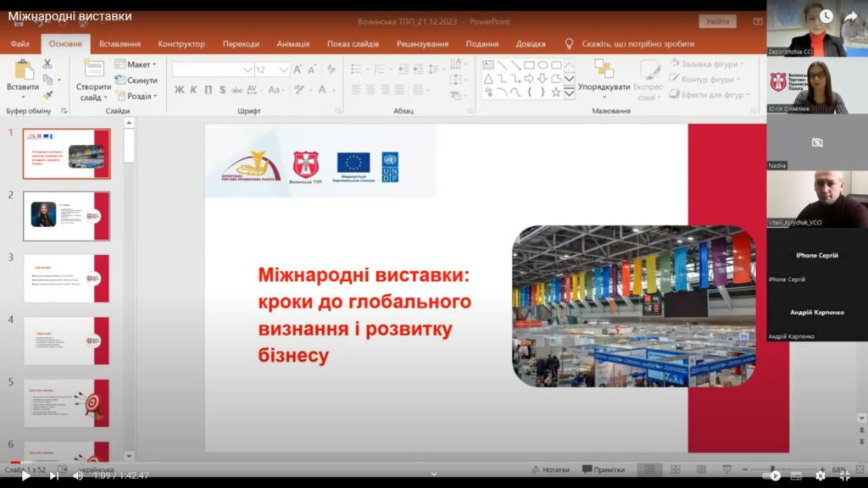Toggle strikethrough abc formatting
Viewport: 868px width, 488px height.
[x=237, y=90]
